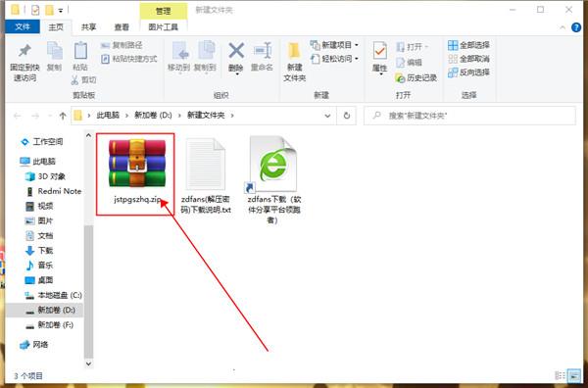Create a New Folder (新建文件夹)
The image size is (588, 388).
click(295, 62)
